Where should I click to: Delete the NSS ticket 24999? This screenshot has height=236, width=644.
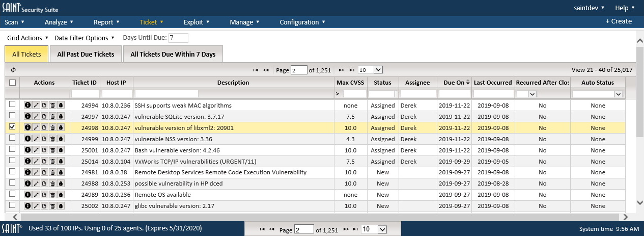(x=52, y=139)
